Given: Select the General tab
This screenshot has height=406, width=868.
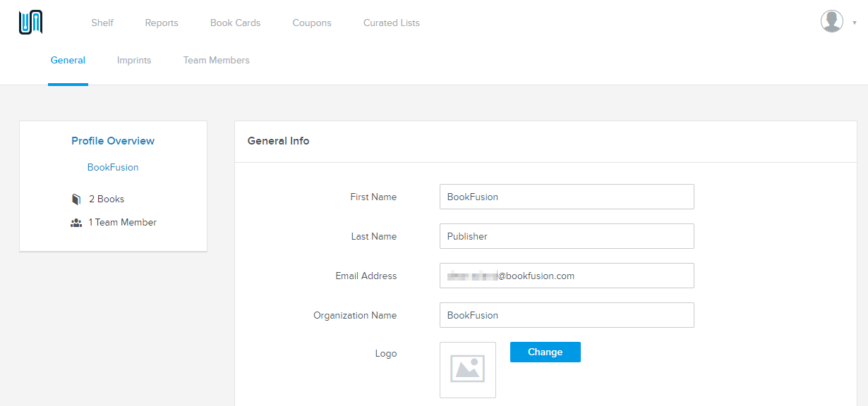Looking at the screenshot, I should [x=68, y=61].
